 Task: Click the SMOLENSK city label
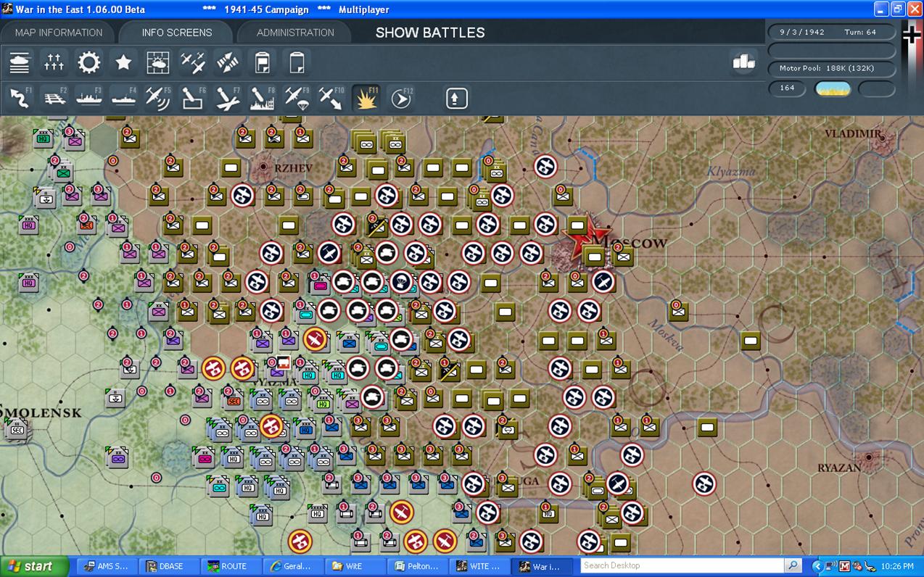(x=41, y=412)
